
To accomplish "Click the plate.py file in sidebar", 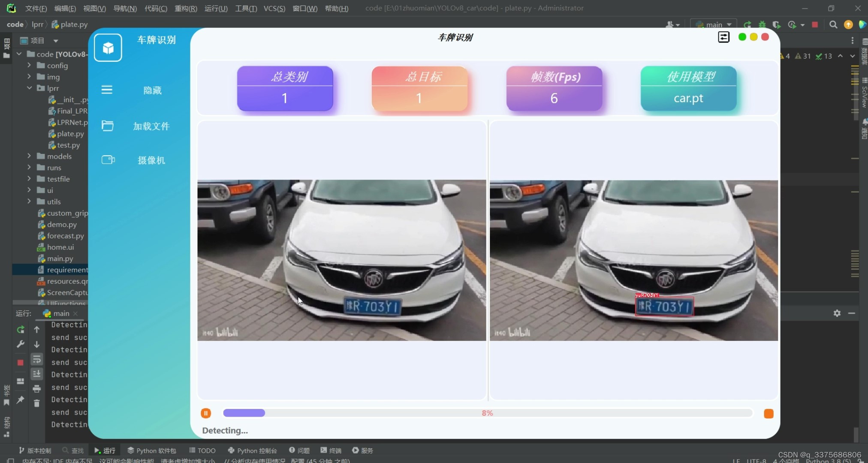I will click(x=70, y=133).
